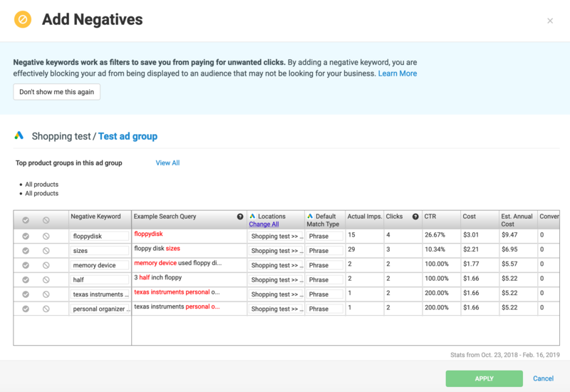Edit the personal organizer keyword field
The width and height of the screenshot is (570, 392).
[x=100, y=309]
